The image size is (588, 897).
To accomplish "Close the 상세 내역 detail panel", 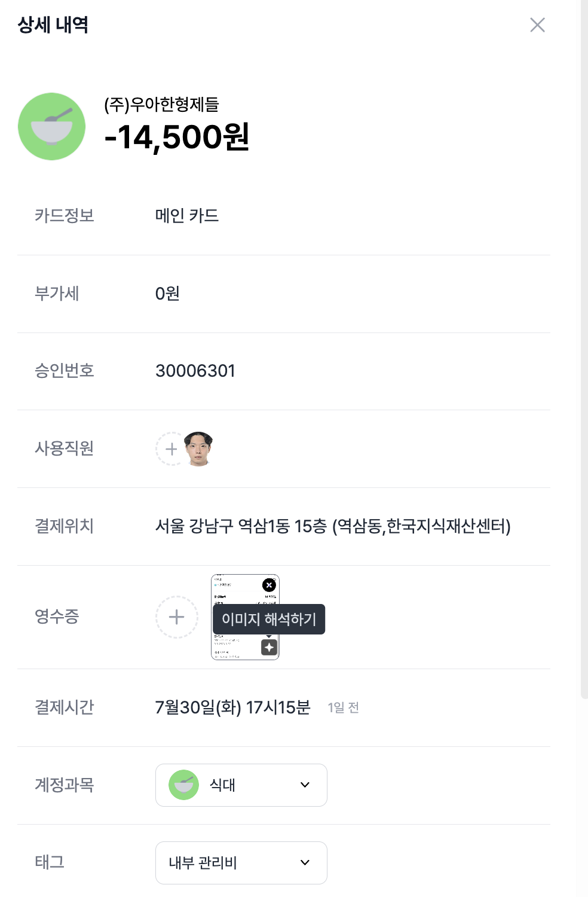I will (537, 25).
